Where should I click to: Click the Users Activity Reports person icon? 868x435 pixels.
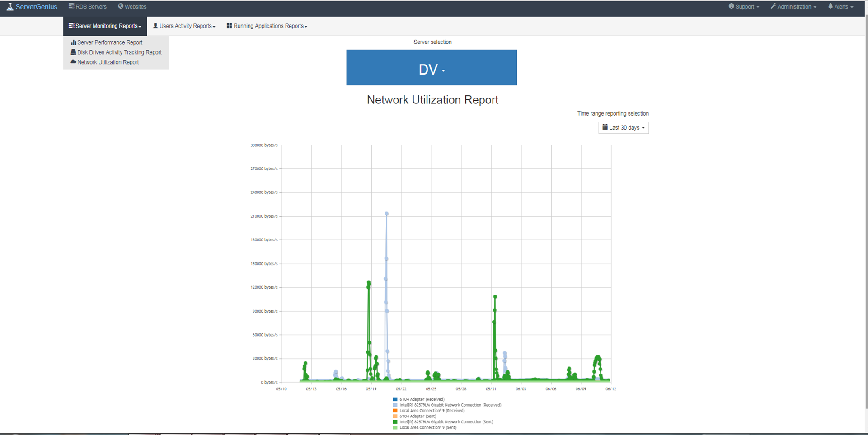point(155,26)
